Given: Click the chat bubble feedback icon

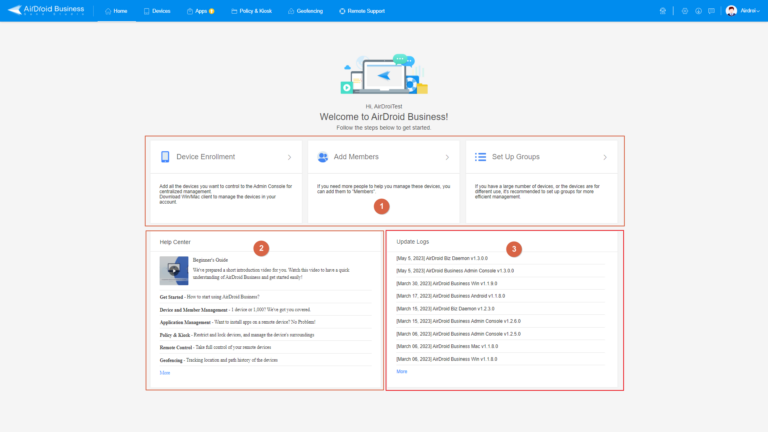Looking at the screenshot, I should click(710, 11).
